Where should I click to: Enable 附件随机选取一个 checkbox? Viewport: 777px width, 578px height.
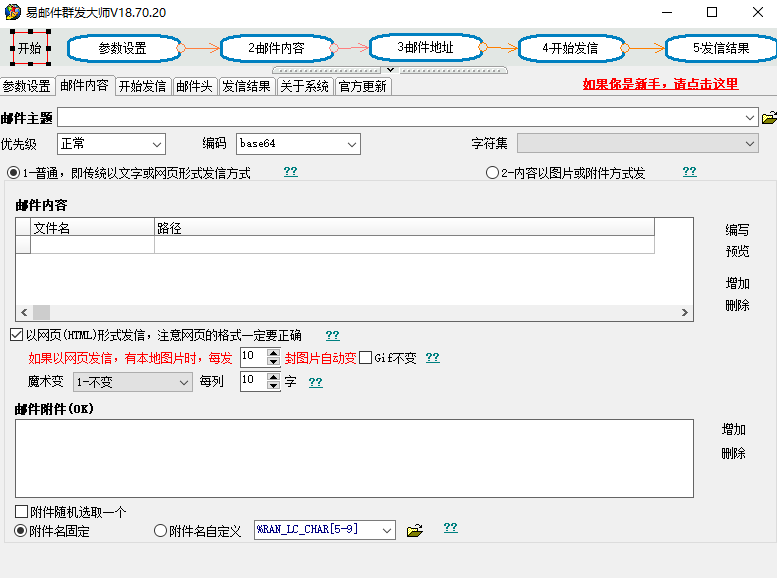[x=21, y=511]
